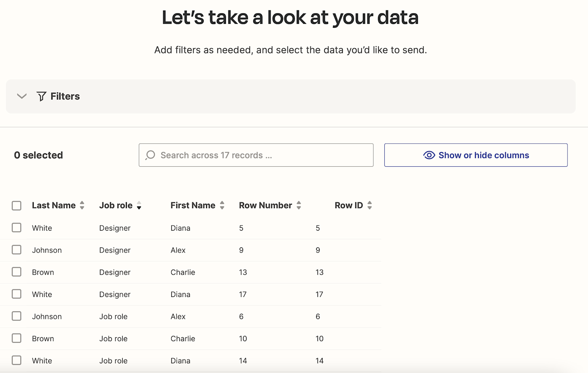Click the Row ID sort arrows icon

coord(370,205)
